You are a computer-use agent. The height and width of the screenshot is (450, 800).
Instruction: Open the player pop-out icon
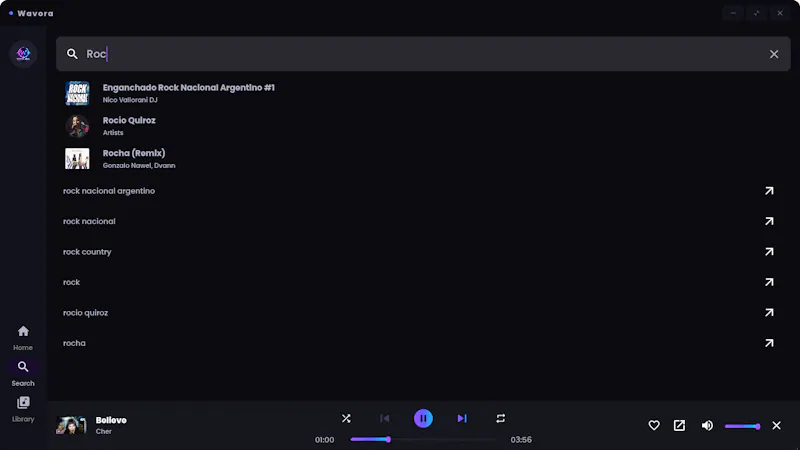(x=679, y=426)
